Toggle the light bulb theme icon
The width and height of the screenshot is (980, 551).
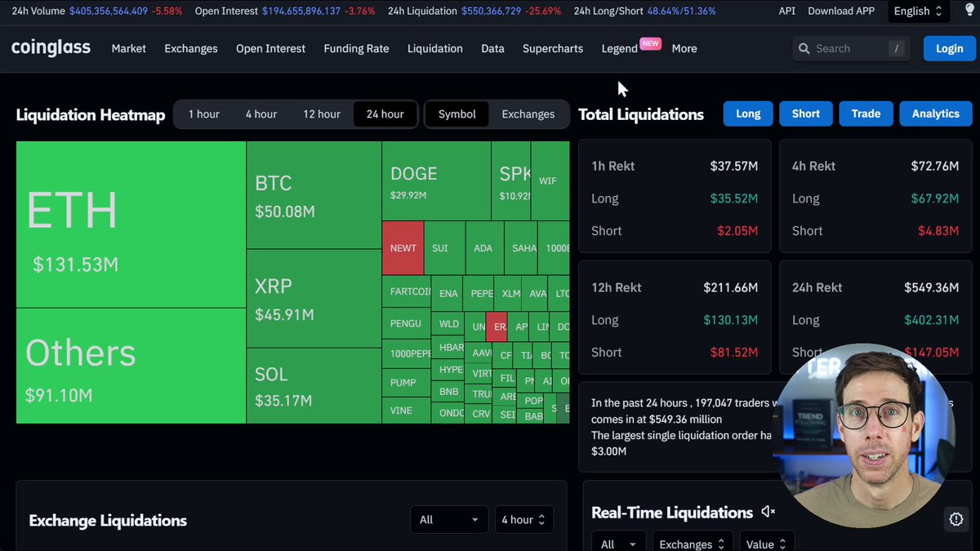(x=969, y=11)
